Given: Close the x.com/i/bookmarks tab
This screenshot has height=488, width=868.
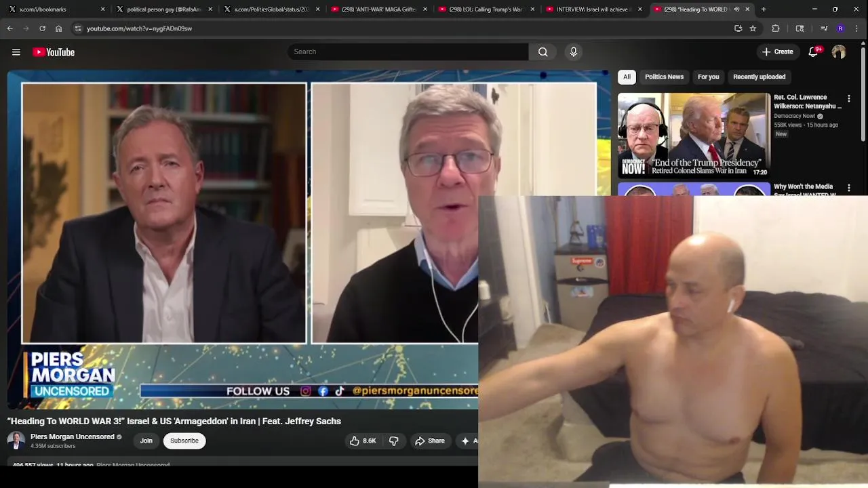Looking at the screenshot, I should tap(103, 9).
